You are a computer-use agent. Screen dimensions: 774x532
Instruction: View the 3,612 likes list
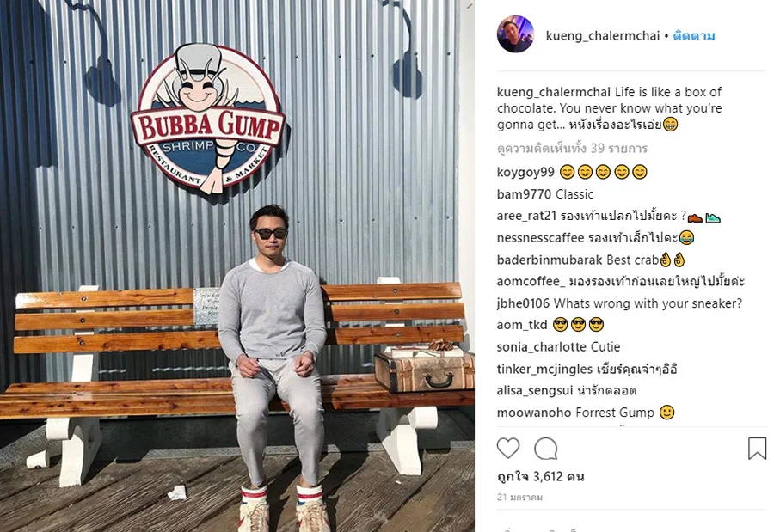pos(541,476)
